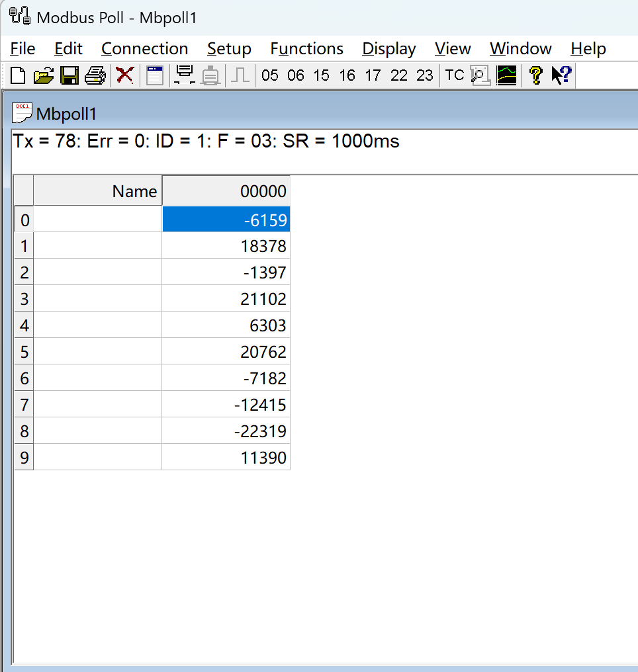Open the Help menu
This screenshot has height=672, width=638.
click(588, 49)
